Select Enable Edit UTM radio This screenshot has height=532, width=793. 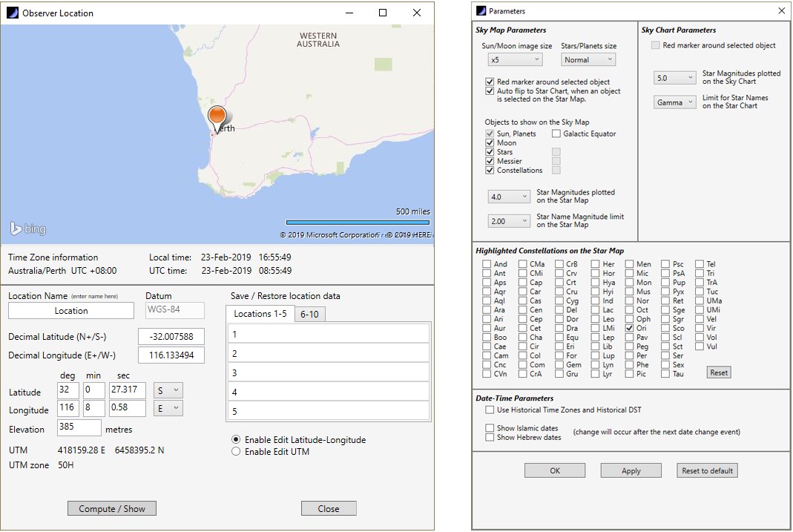point(236,452)
